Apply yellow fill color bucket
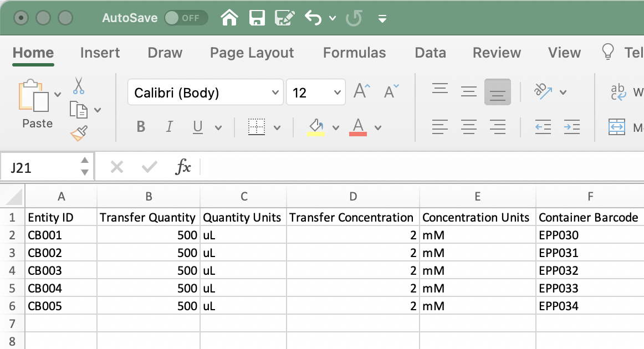Image resolution: width=644 pixels, height=349 pixels. 316,127
